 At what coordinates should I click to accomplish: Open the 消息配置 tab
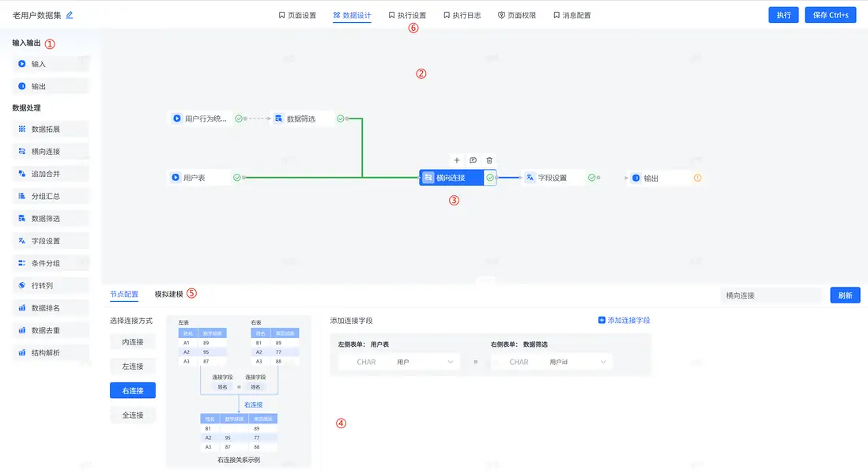572,16
